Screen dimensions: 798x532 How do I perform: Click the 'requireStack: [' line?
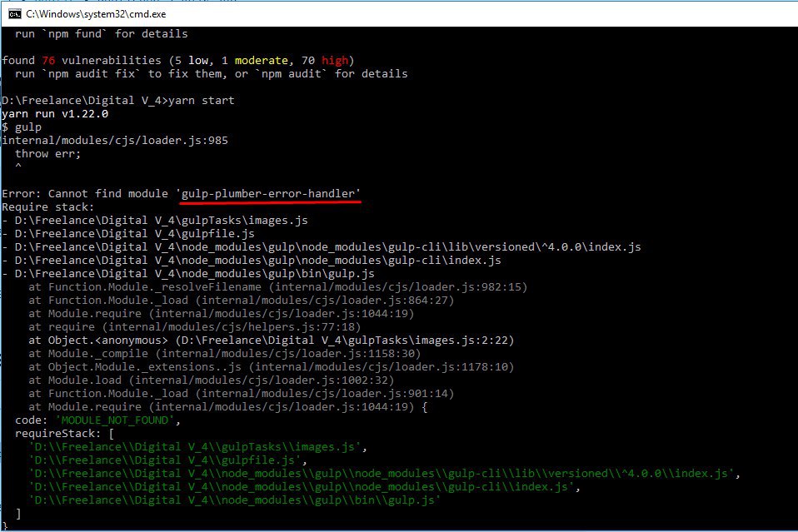pos(65,433)
